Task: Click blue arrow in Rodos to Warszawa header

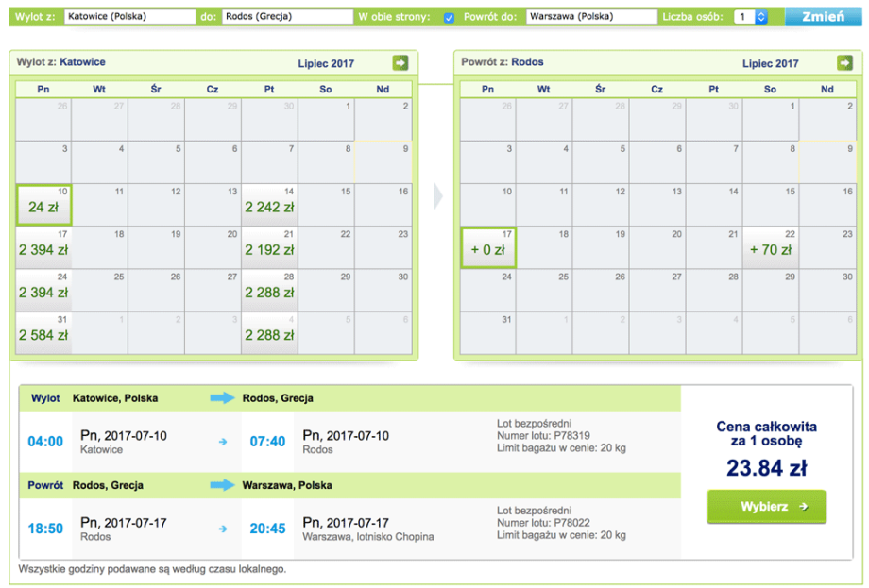Action: click(222, 485)
